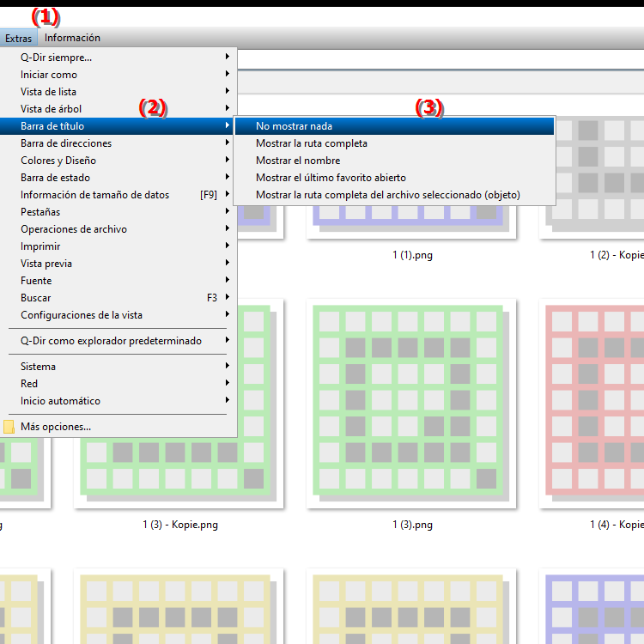Image resolution: width=644 pixels, height=644 pixels.
Task: Click arrow next to Imprimir
Action: (228, 246)
